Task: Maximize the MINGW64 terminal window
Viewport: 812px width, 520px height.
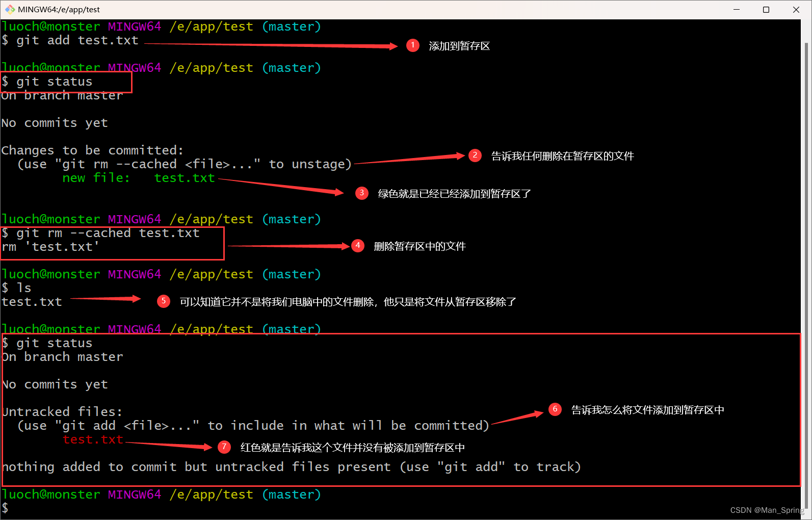Action: (x=766, y=9)
